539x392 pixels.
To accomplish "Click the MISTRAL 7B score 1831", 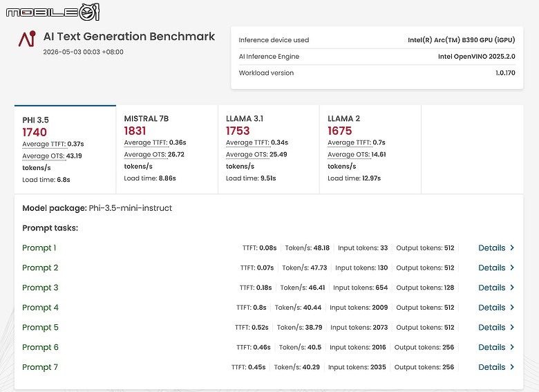I will [135, 131].
